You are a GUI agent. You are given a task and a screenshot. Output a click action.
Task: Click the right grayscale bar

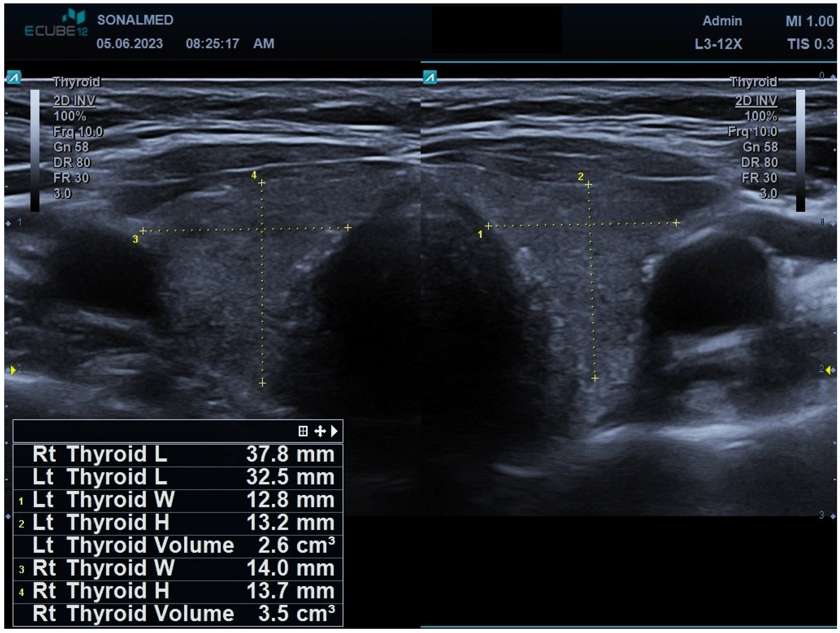click(x=800, y=150)
